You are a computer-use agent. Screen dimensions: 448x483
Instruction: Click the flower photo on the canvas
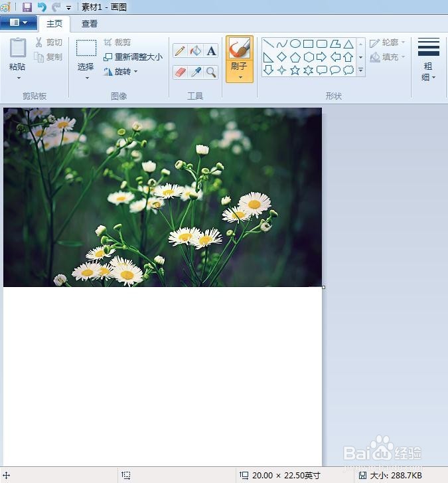click(163, 197)
